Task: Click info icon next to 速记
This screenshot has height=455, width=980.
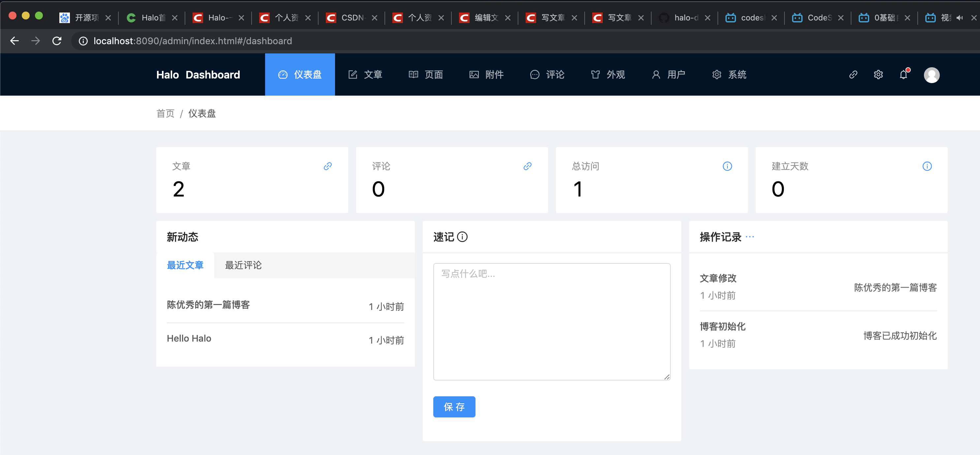Action: point(462,237)
